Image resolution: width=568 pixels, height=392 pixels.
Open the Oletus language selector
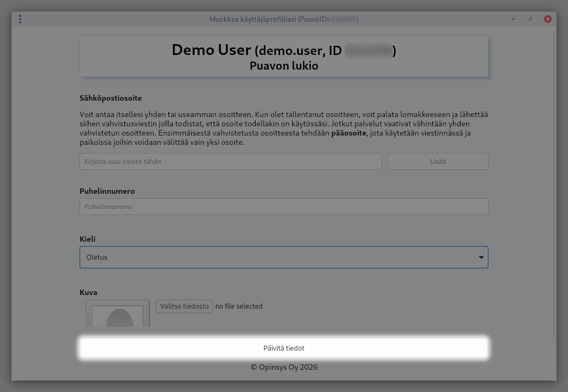coord(283,258)
